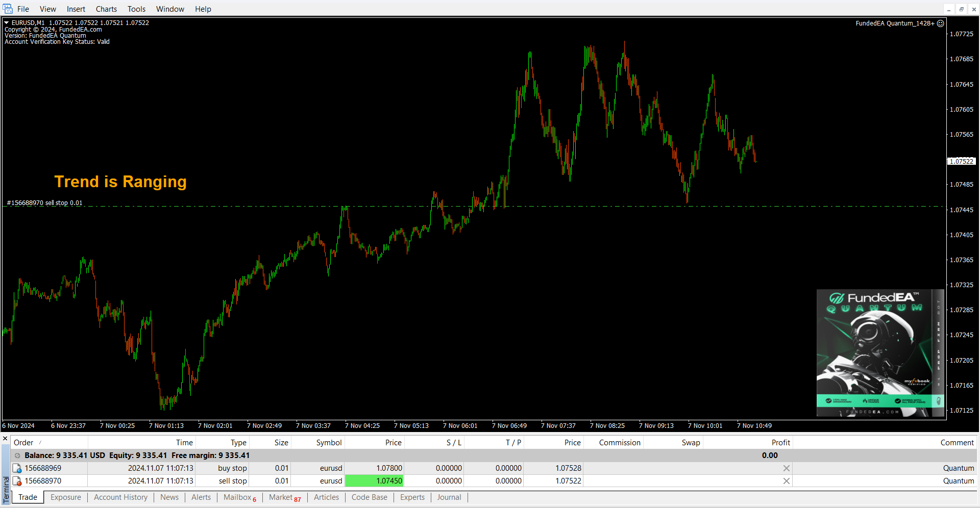Click the FundedEA Quantum product image

pyautogui.click(x=880, y=353)
